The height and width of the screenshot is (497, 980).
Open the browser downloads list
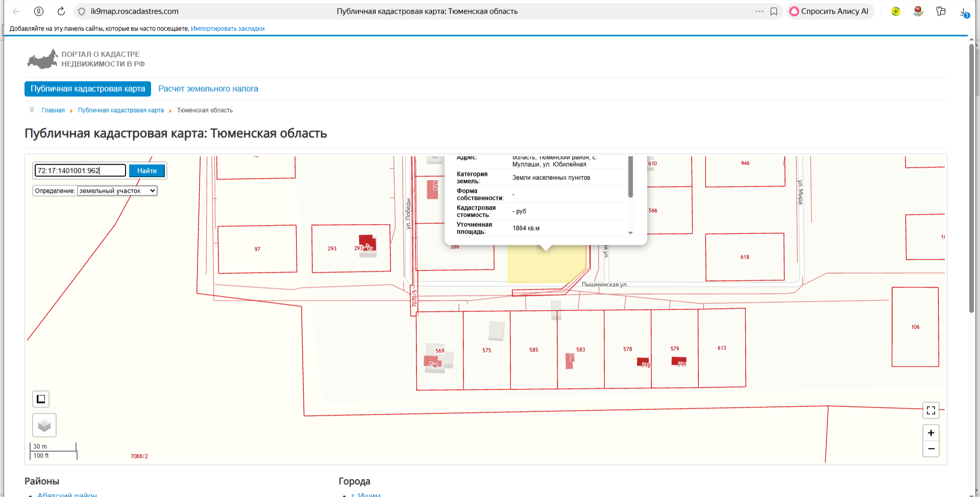(963, 11)
